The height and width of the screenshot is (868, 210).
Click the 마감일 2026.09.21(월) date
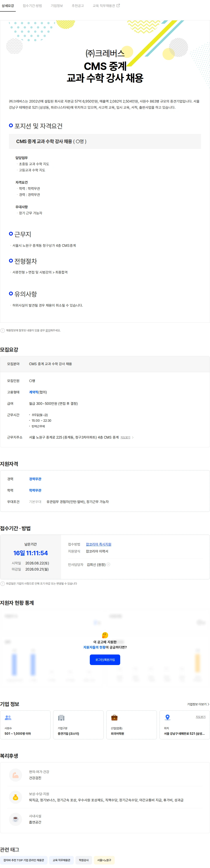pos(37,569)
